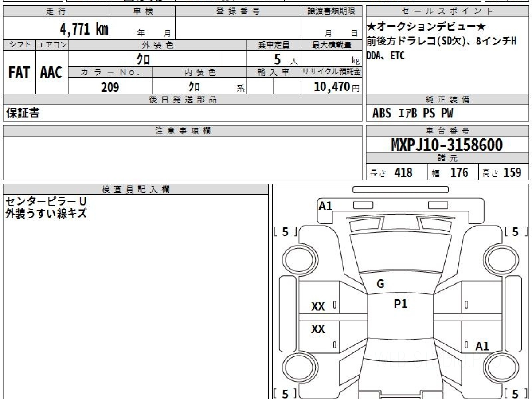The width and height of the screenshot is (532, 399).
Task: Click the width value 176
Action: click(x=459, y=172)
